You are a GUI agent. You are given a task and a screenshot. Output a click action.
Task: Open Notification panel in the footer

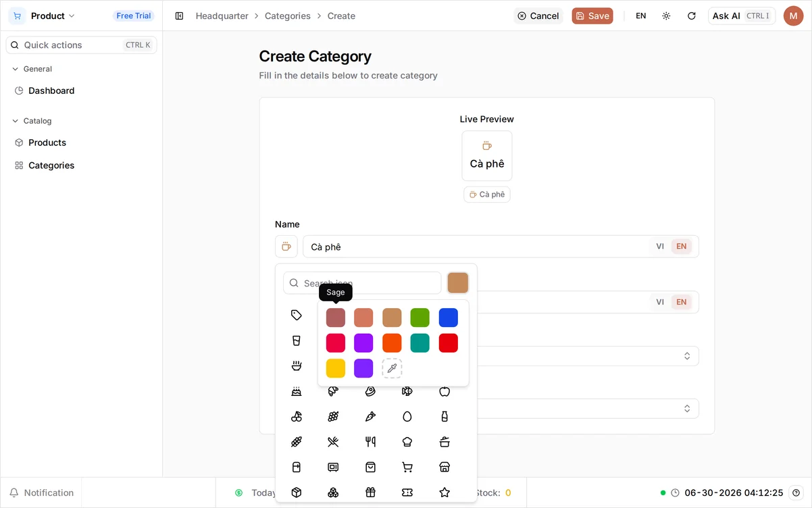(x=41, y=492)
